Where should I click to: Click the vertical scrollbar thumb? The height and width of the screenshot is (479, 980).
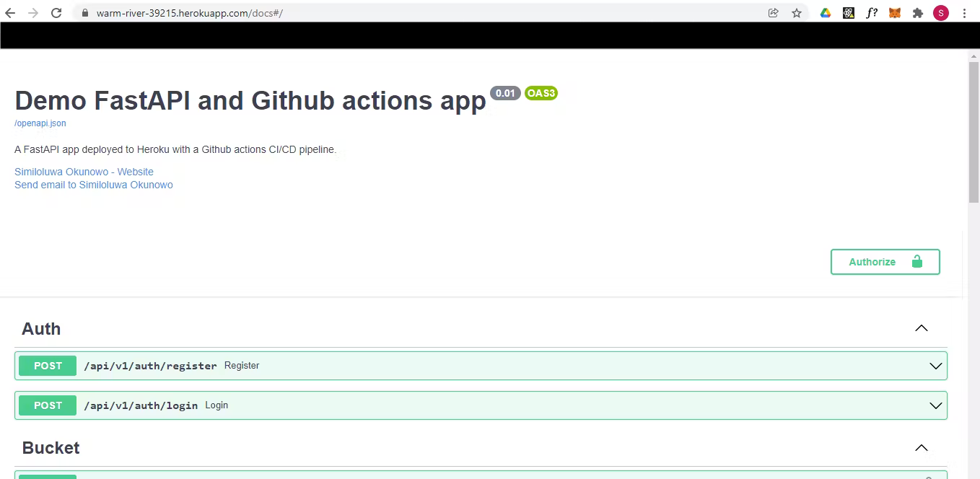click(974, 132)
